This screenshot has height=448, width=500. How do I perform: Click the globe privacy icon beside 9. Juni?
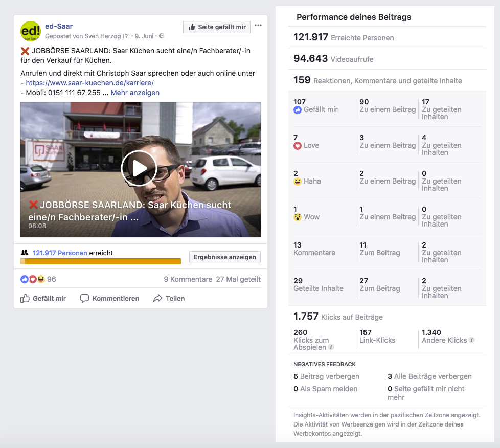[162, 36]
